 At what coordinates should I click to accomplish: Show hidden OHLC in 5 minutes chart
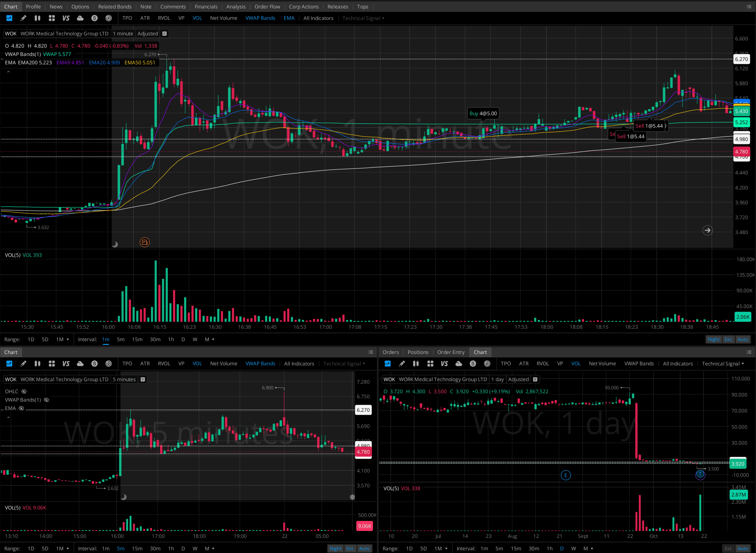tap(24, 391)
